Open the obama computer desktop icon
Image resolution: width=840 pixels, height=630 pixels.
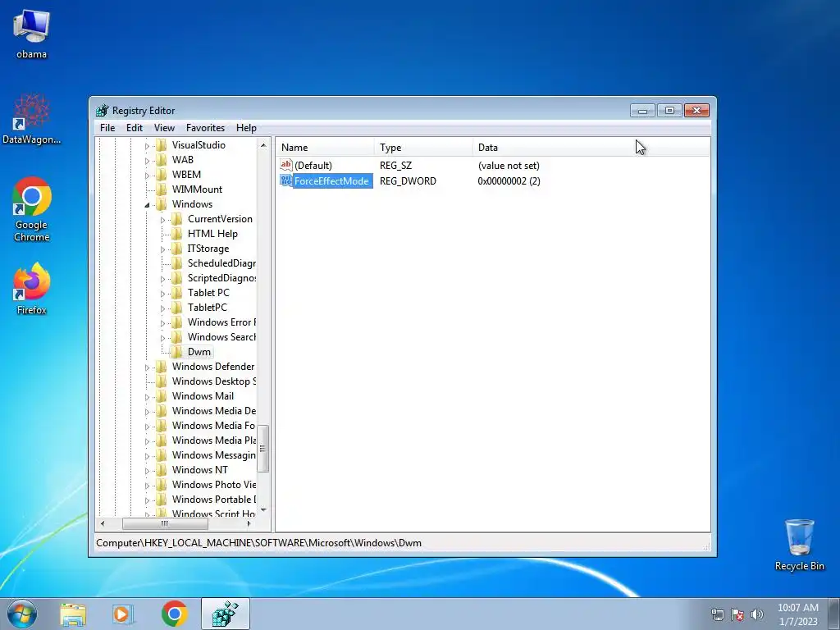tap(31, 33)
